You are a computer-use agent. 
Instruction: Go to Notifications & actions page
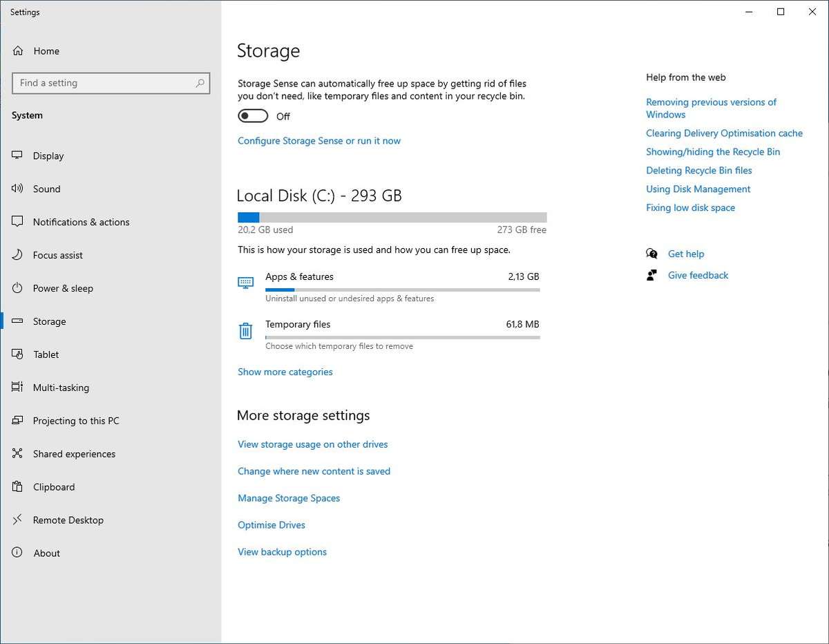coord(81,222)
